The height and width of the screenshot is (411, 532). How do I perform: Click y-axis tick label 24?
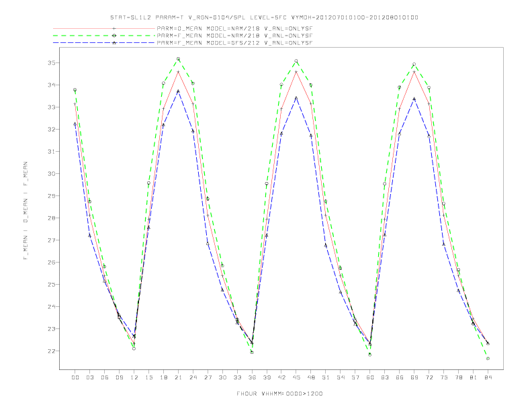pos(52,306)
